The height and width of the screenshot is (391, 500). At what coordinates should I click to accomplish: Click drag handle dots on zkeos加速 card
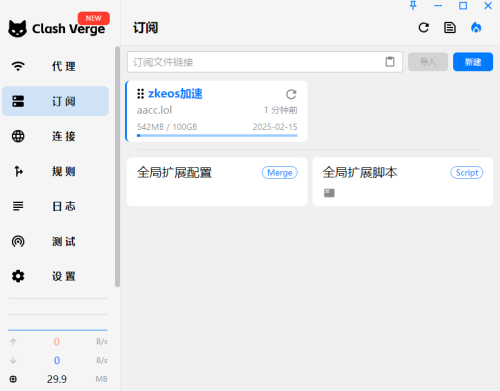pyautogui.click(x=141, y=94)
